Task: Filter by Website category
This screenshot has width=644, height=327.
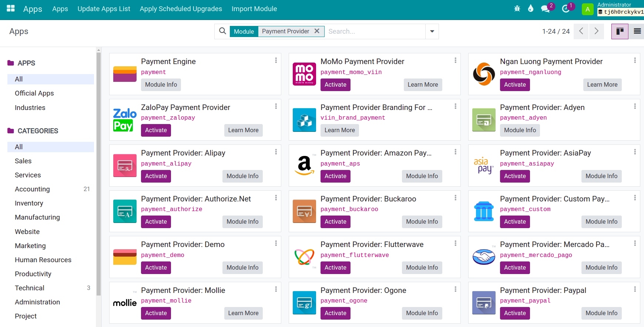Action: (51, 232)
